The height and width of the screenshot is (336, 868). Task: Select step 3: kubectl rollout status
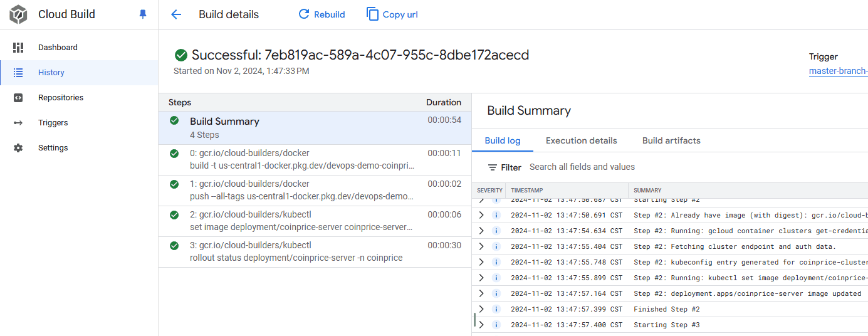[315, 252]
